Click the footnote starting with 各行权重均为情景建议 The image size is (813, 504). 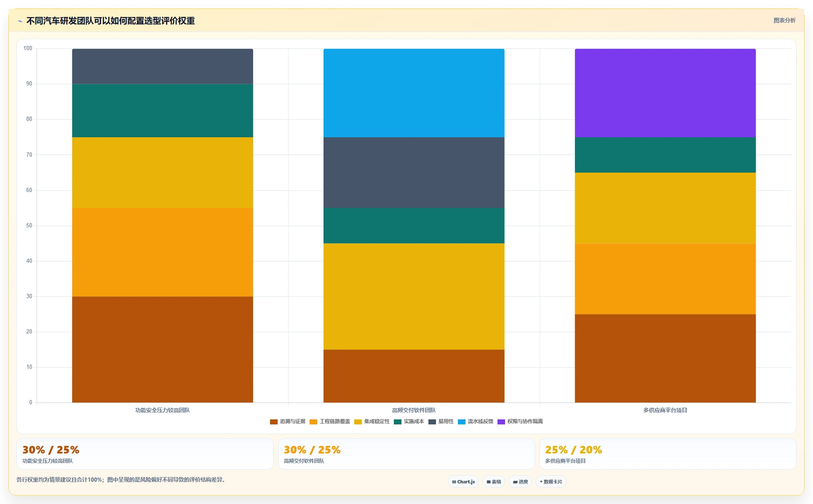121,480
